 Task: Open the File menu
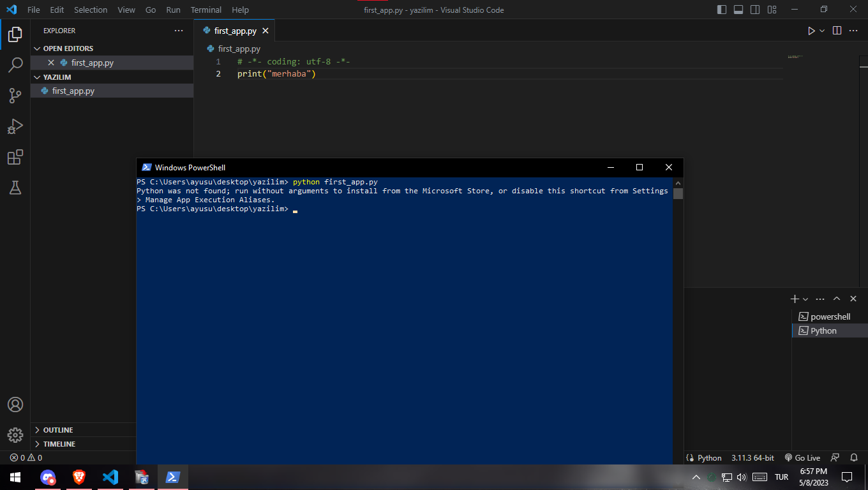[34, 10]
